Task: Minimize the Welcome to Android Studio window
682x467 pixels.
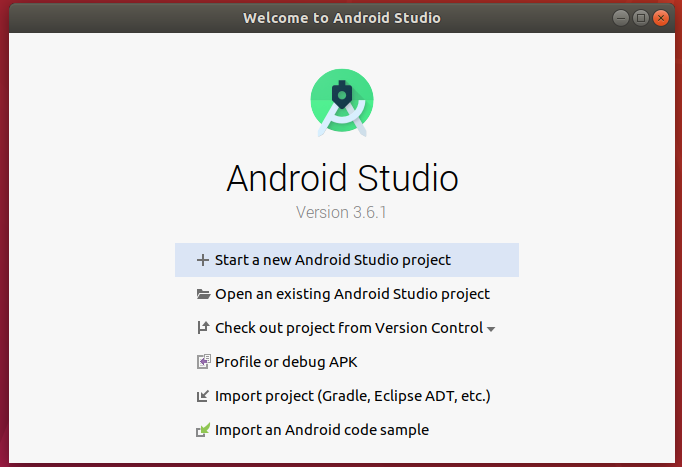Action: (x=621, y=18)
